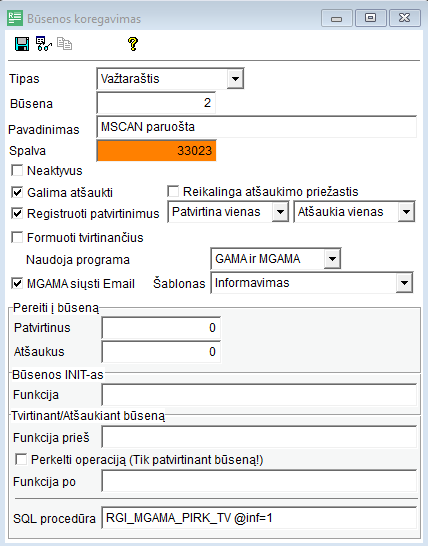The height and width of the screenshot is (546, 428).
Task: Enable Reikalinga atšaukimo priežastis checkbox
Action: coord(173,191)
